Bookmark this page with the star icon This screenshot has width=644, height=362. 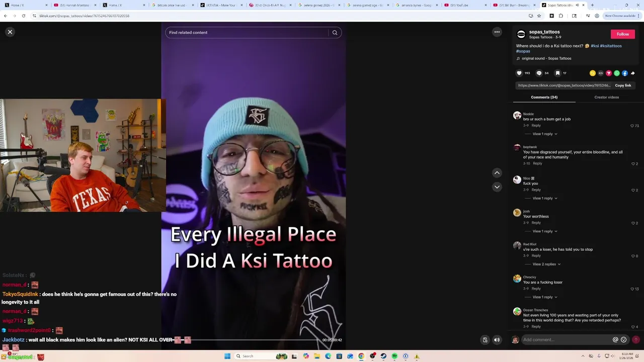tap(539, 16)
